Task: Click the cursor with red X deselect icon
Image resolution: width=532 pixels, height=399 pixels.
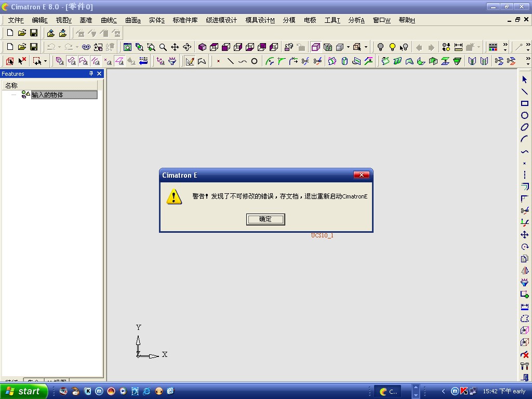Action: pos(22,61)
